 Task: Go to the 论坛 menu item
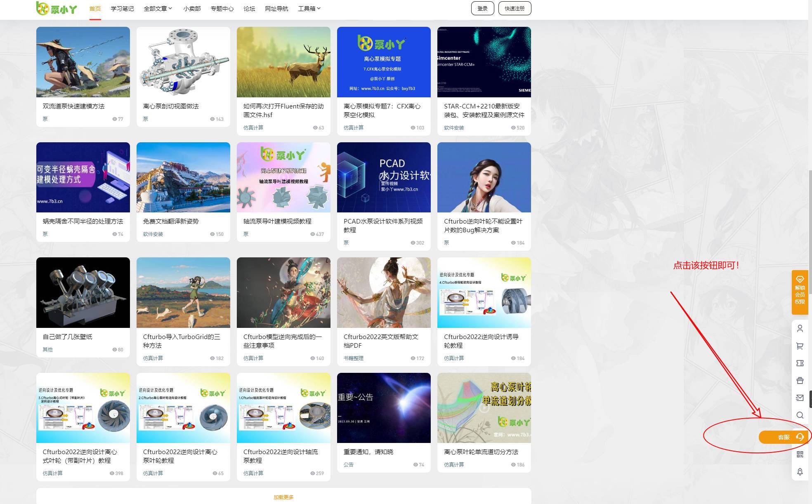click(249, 9)
